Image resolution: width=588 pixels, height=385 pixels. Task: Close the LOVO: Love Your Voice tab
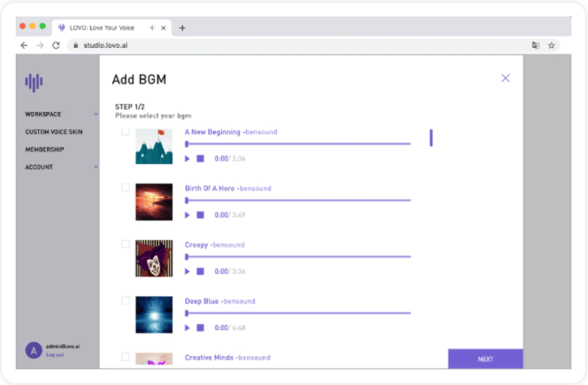pyautogui.click(x=164, y=28)
